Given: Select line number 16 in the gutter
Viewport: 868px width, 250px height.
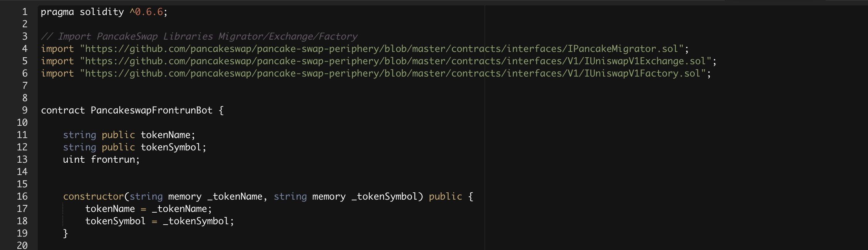Looking at the screenshot, I should tap(22, 197).
